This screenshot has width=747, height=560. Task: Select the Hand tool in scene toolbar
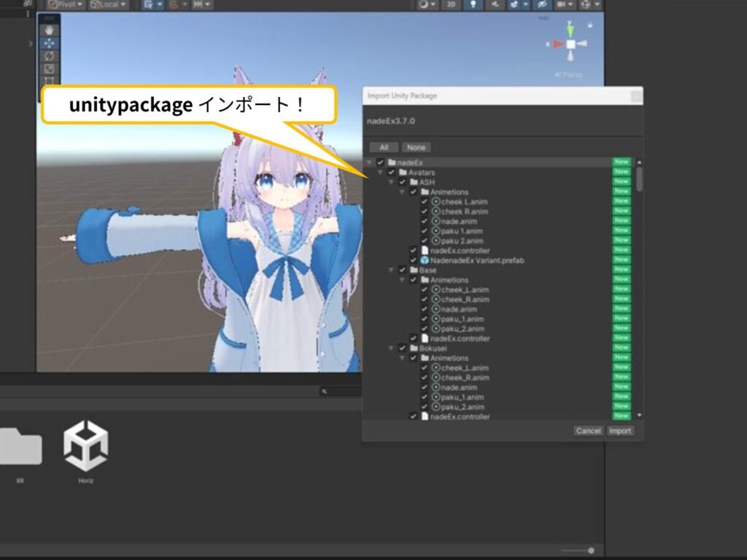point(50,31)
